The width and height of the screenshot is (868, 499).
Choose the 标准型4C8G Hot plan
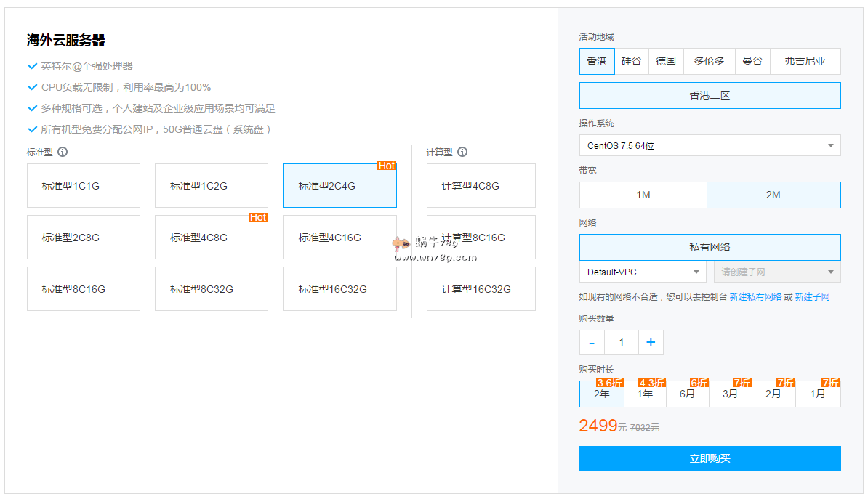(212, 238)
